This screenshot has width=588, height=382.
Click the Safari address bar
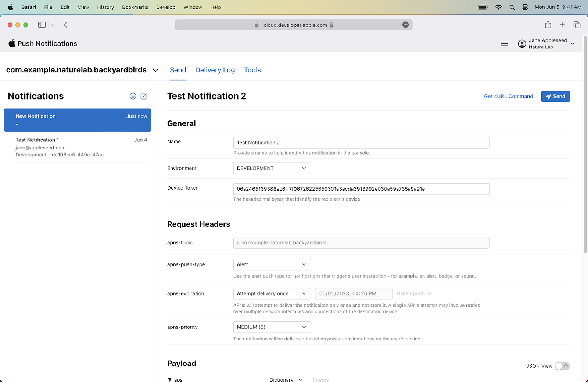(x=294, y=25)
